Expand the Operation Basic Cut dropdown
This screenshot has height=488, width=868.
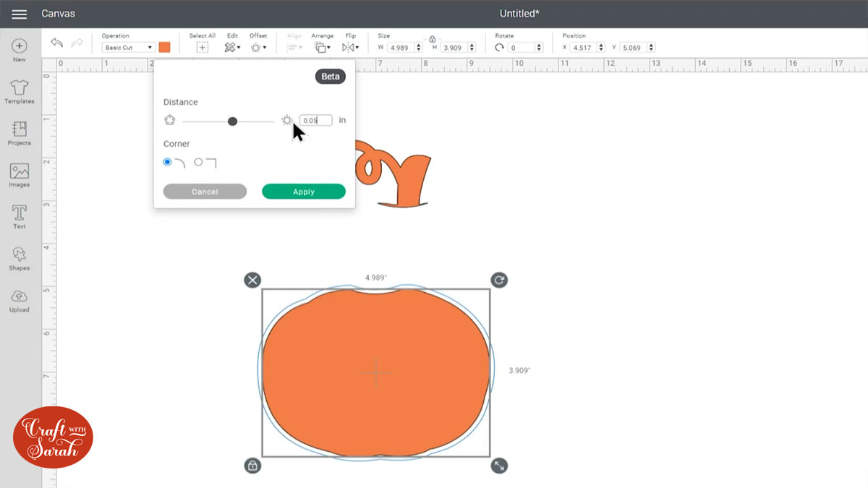click(x=128, y=48)
